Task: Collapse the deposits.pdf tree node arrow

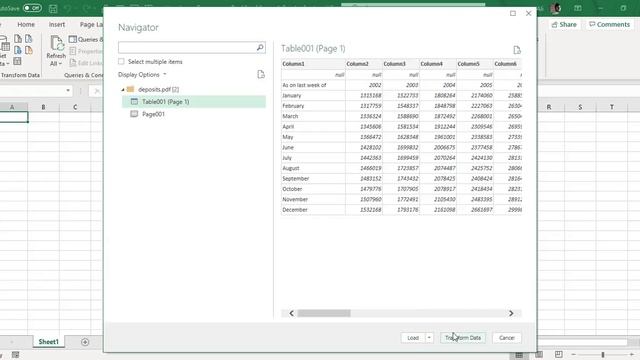Action: [x=123, y=89]
